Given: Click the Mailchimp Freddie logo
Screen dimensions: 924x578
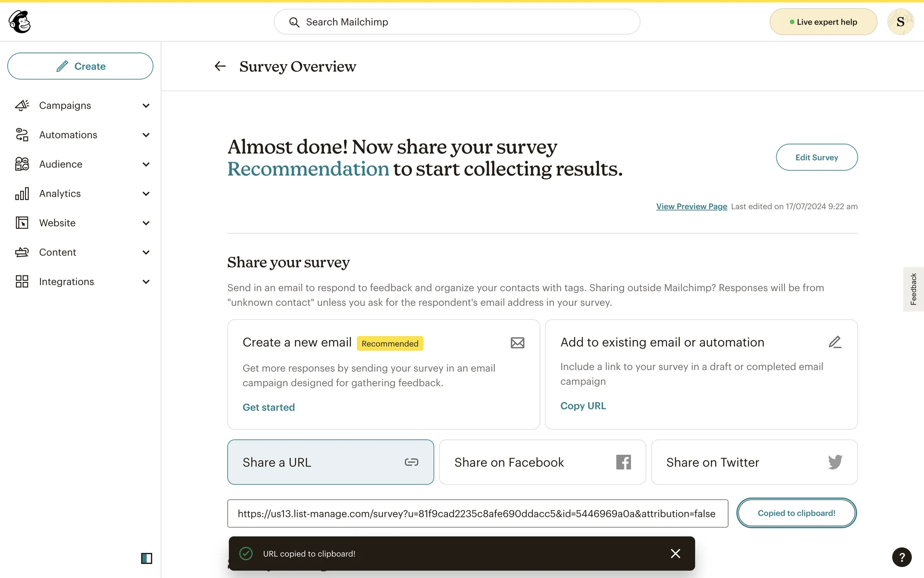Looking at the screenshot, I should coord(20,22).
